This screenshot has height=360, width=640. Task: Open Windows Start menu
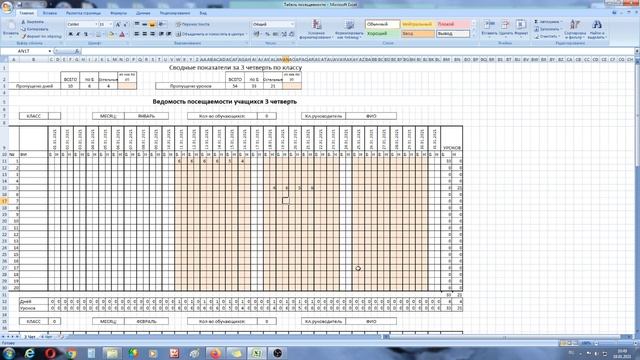pyautogui.click(x=9, y=353)
